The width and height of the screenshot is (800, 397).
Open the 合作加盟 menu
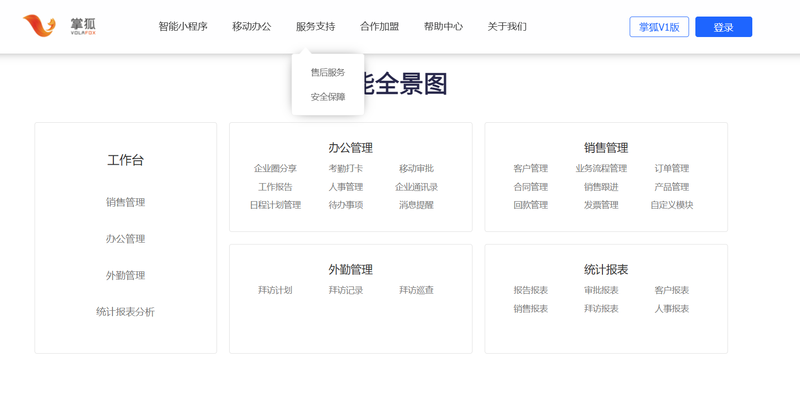(379, 27)
